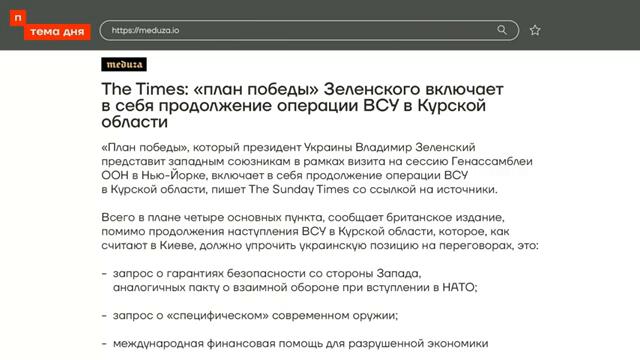This screenshot has height=360, width=640.
Task: Click the word 'области' ending the headline
Action: coord(135,122)
